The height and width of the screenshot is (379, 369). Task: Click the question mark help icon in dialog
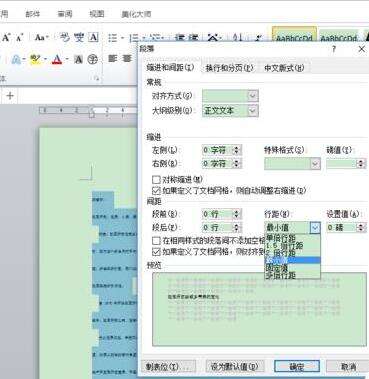[334, 49]
